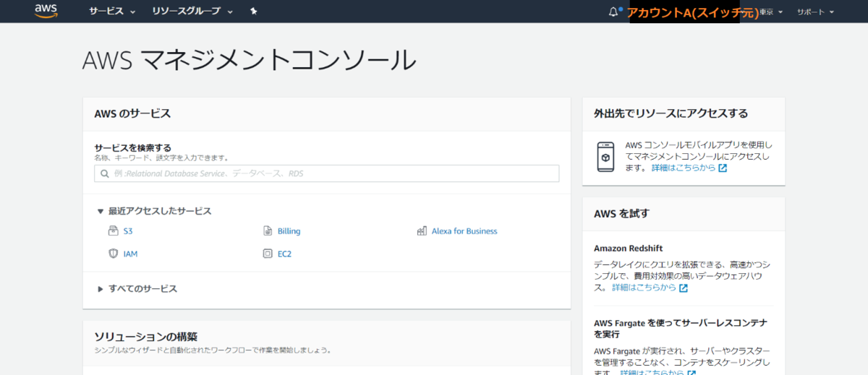The image size is (868, 375).
Task: Focus the service search input field
Action: coord(327,173)
